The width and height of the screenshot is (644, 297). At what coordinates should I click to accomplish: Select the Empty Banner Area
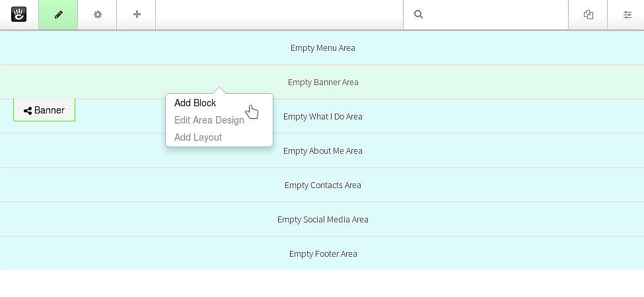(322, 82)
